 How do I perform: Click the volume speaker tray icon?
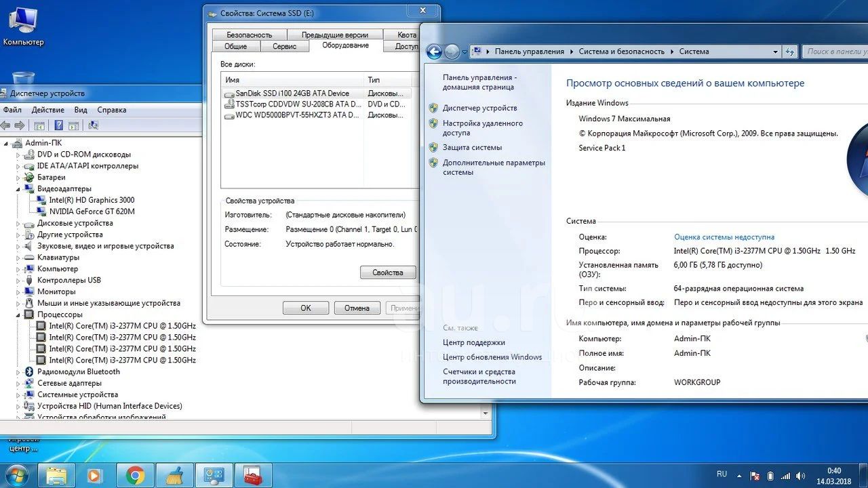click(x=801, y=476)
